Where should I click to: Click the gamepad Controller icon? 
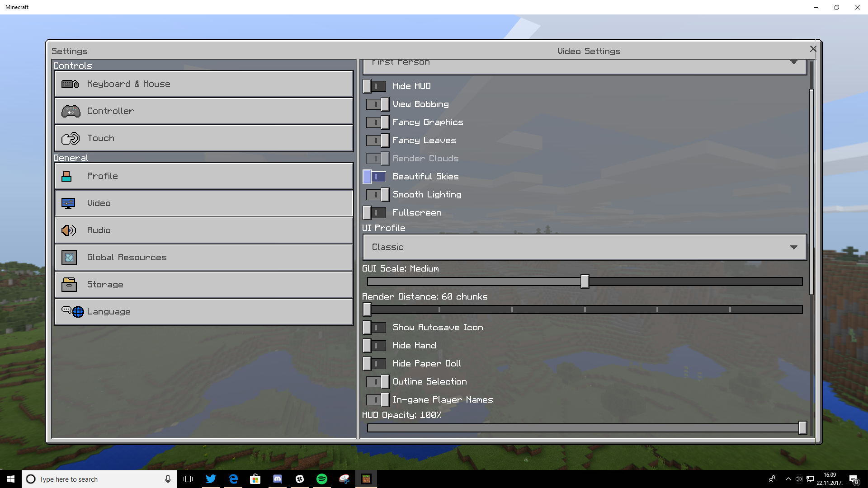[71, 111]
